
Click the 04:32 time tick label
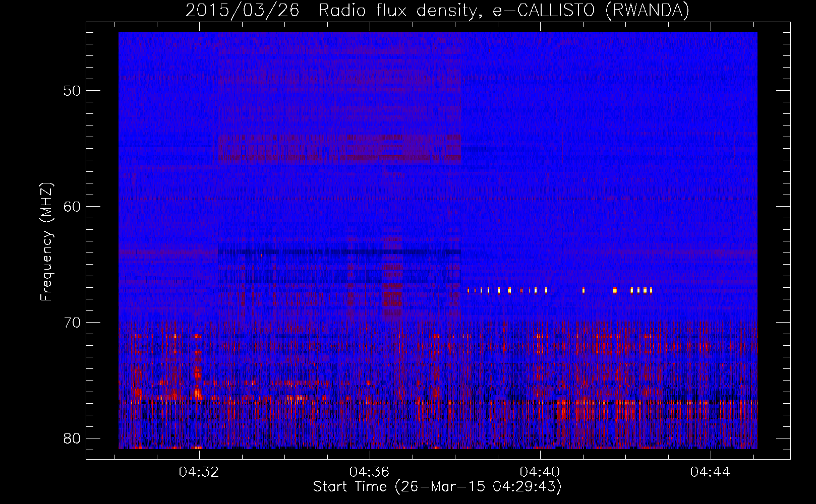pos(199,472)
